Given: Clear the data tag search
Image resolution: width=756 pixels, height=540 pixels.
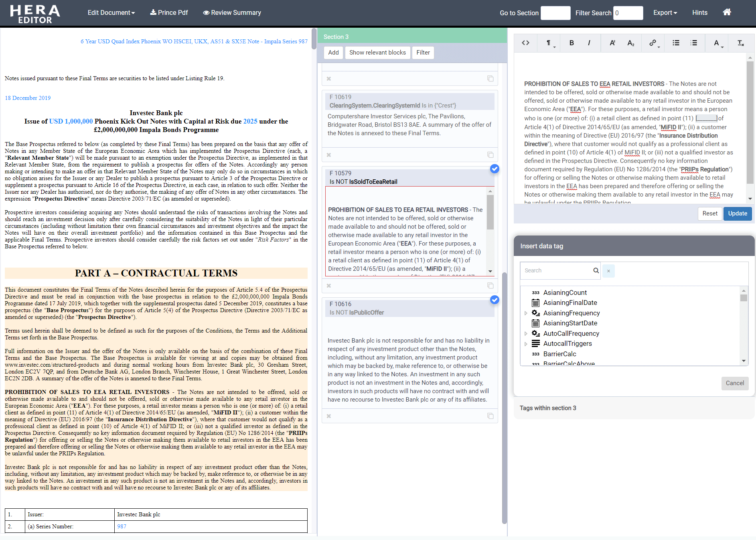Looking at the screenshot, I should [608, 271].
